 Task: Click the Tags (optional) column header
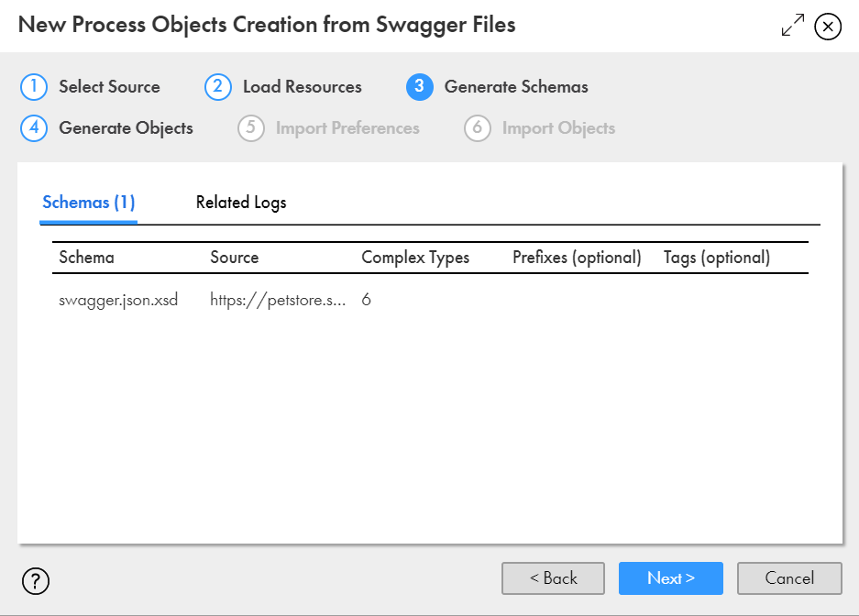point(717,258)
